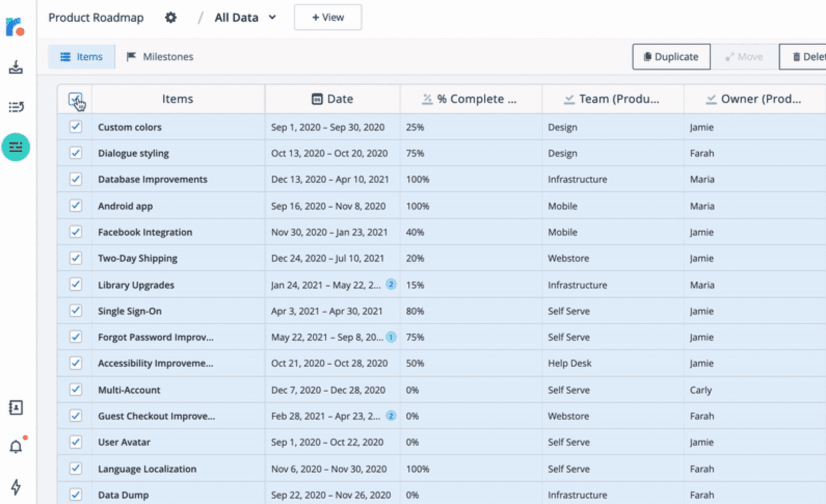Screen dimensions: 826x504
Task: Click the + View button
Action: [x=328, y=18]
